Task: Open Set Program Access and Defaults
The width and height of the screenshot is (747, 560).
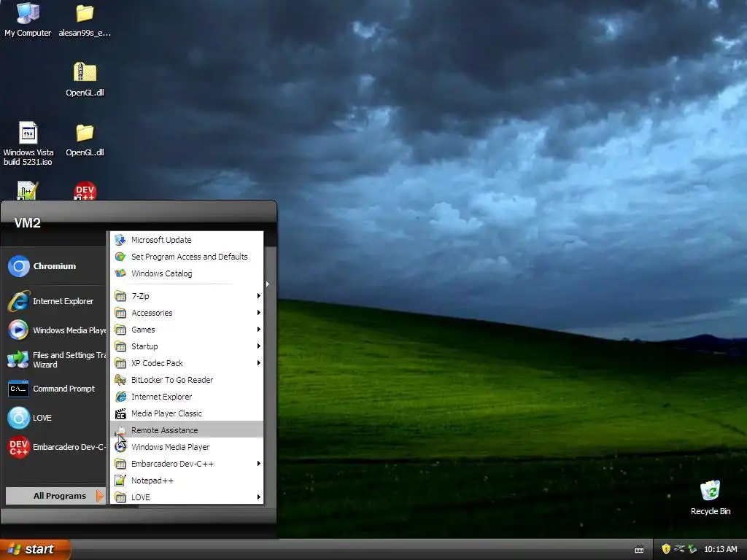Action: (186, 257)
